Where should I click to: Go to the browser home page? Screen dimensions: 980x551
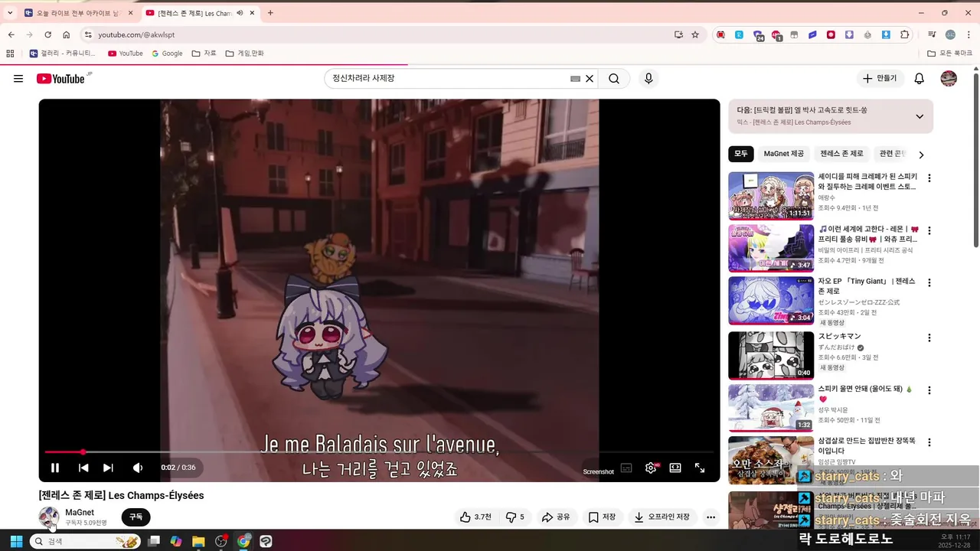[67, 34]
